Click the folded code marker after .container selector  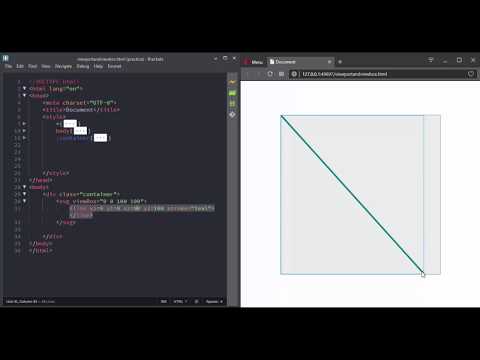pos(100,138)
